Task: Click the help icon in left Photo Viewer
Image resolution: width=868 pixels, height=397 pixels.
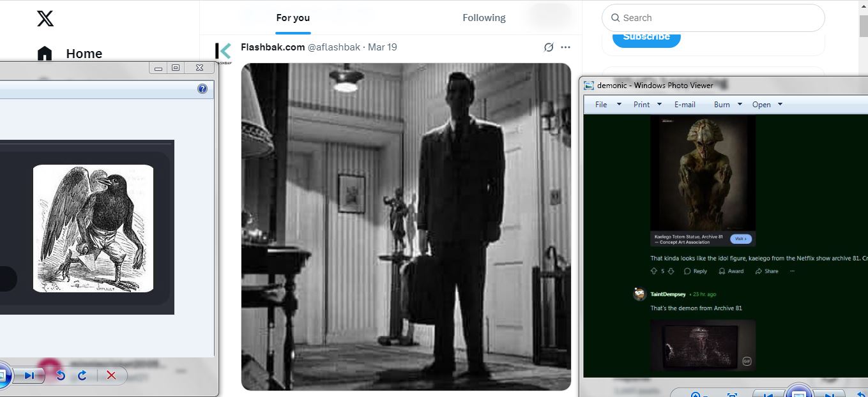Action: 202,89
